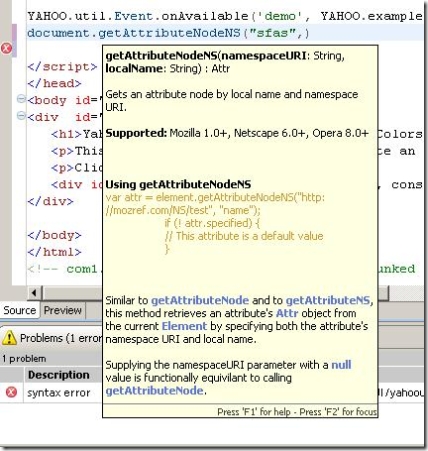Screen dimensions: 428x451
Task: Open the final getAttributeNode link at tooltip bottom
Action: (154, 391)
